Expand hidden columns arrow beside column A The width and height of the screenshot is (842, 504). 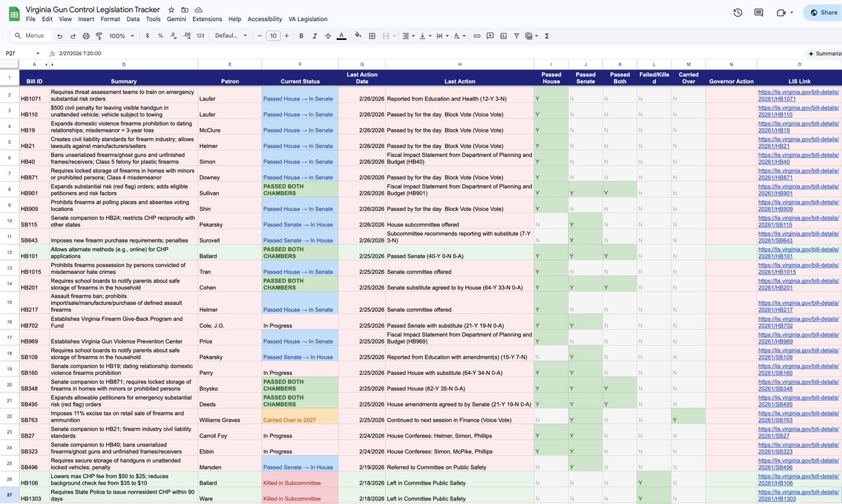pyautogui.click(x=51, y=64)
